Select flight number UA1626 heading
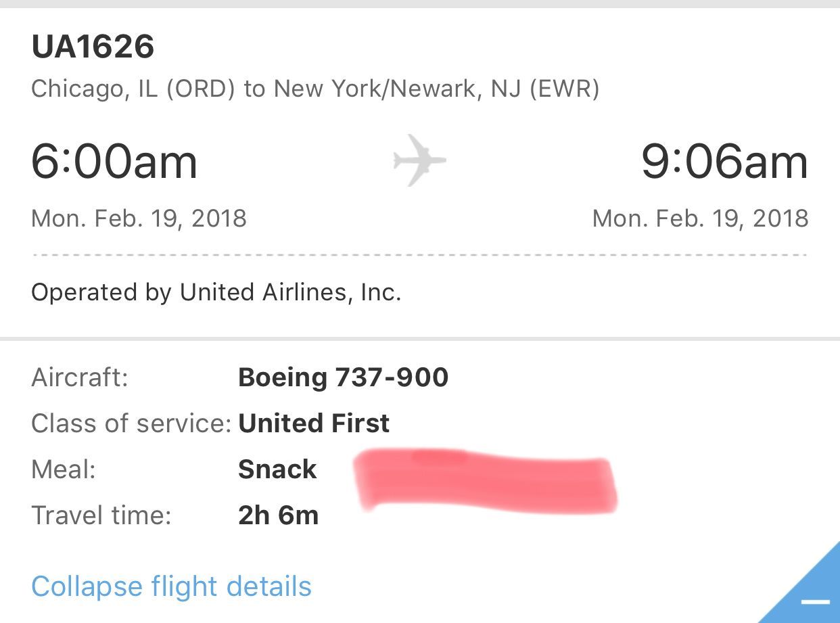 [93, 47]
